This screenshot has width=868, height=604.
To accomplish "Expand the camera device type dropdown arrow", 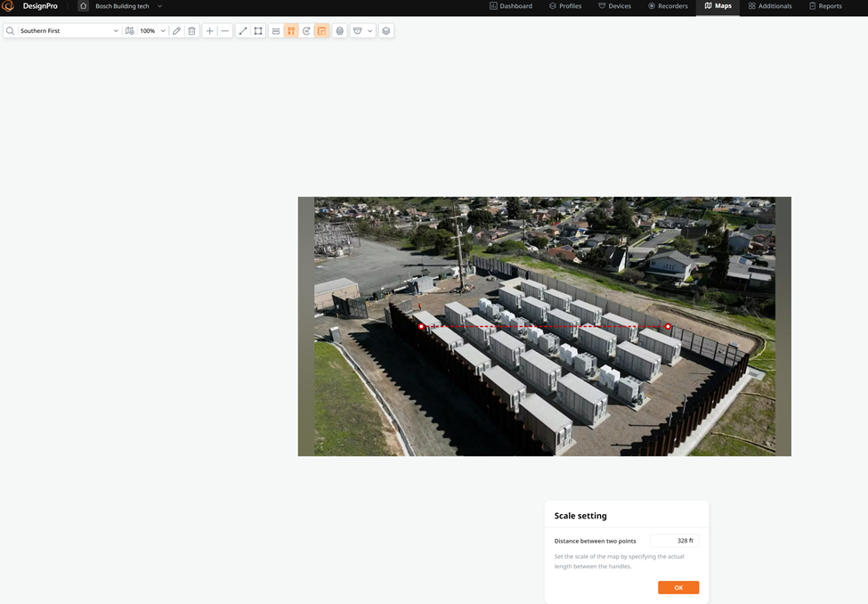I will pos(369,31).
